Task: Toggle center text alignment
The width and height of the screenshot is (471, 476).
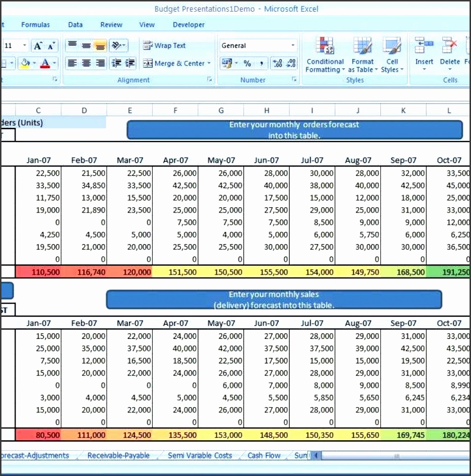Action: (x=86, y=63)
